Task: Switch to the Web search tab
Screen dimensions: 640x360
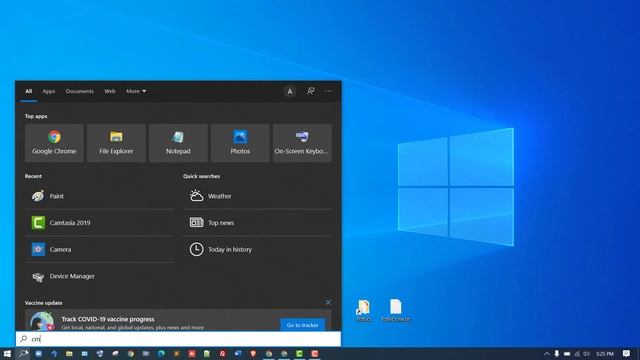Action: [x=110, y=91]
